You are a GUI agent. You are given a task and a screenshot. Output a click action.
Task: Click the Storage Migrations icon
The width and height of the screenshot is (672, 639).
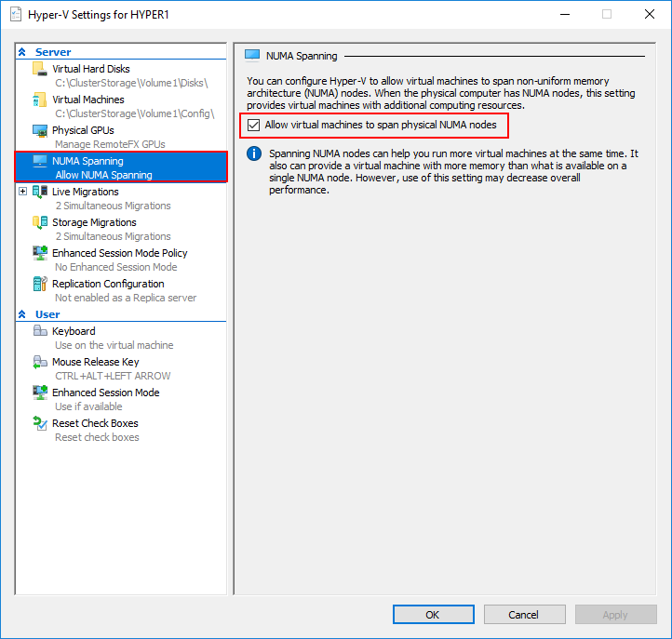tap(40, 222)
